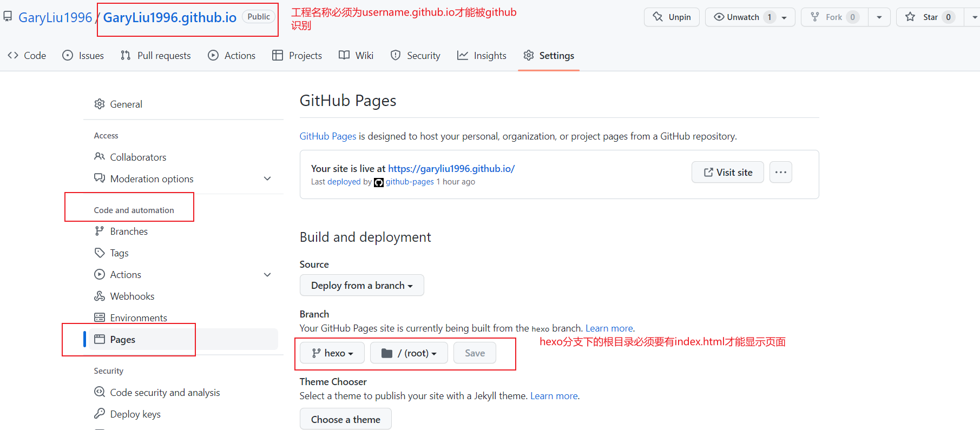
Task: Open the Wiki tab
Action: 356,55
